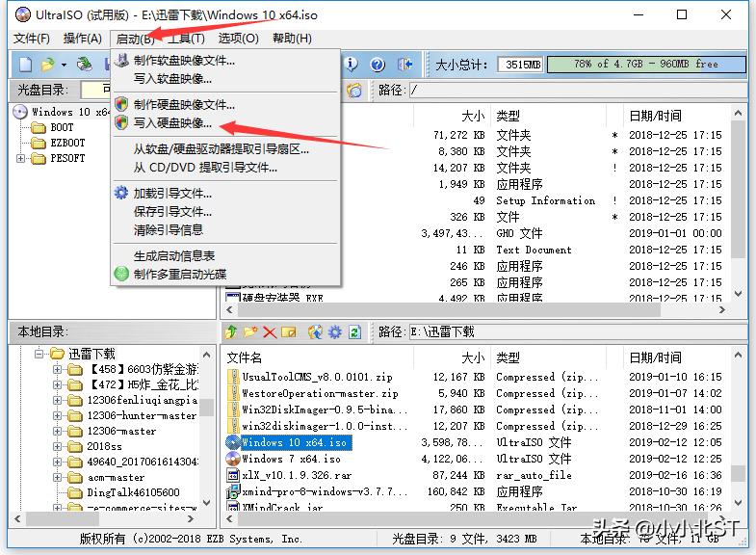Choose 从 CD/DVD 提取引导文件... entry
Viewport: 756px width, 555px height.
coord(205,168)
